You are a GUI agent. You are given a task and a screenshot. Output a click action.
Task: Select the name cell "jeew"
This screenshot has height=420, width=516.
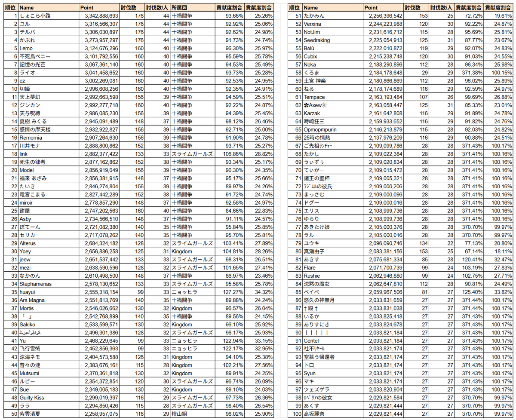pyautogui.click(x=49, y=259)
